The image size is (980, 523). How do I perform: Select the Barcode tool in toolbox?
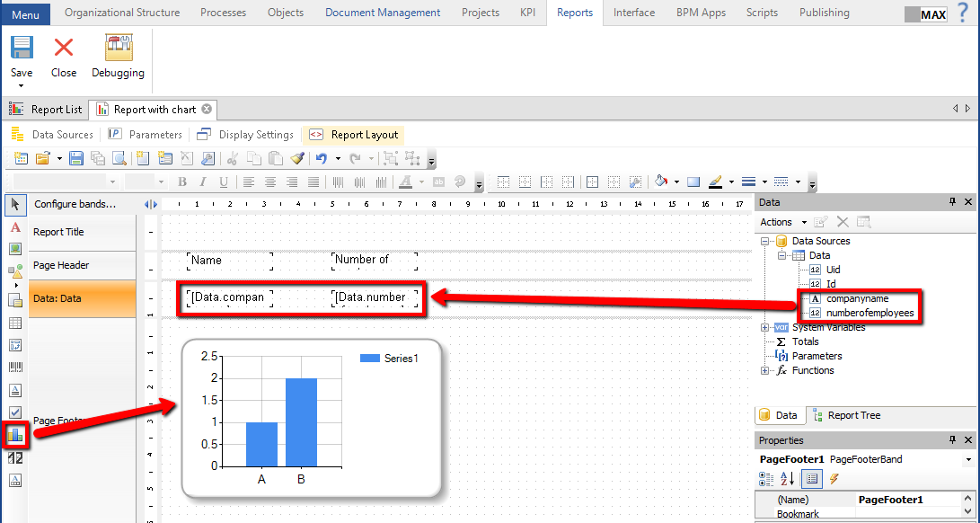15,368
